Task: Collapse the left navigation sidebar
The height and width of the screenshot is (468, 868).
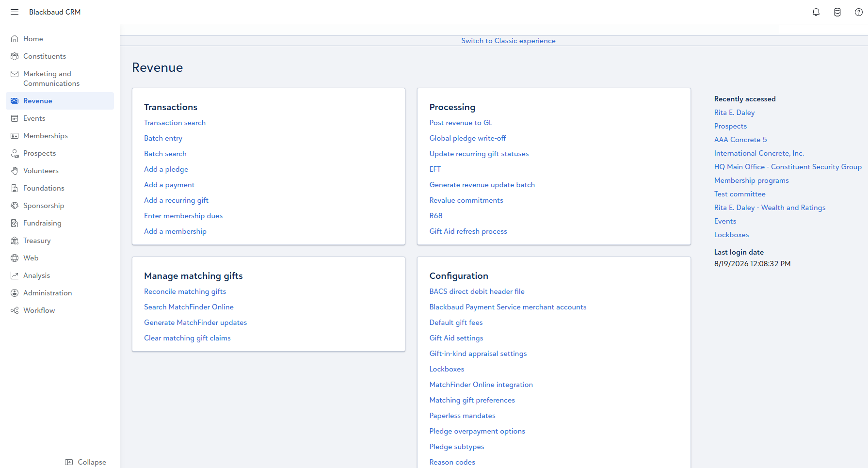Action: 86,462
